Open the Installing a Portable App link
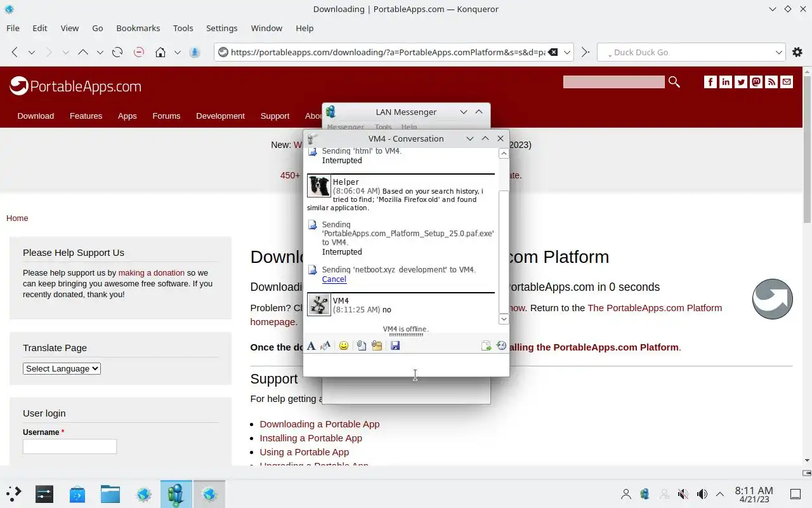This screenshot has height=508, width=812. click(x=311, y=438)
